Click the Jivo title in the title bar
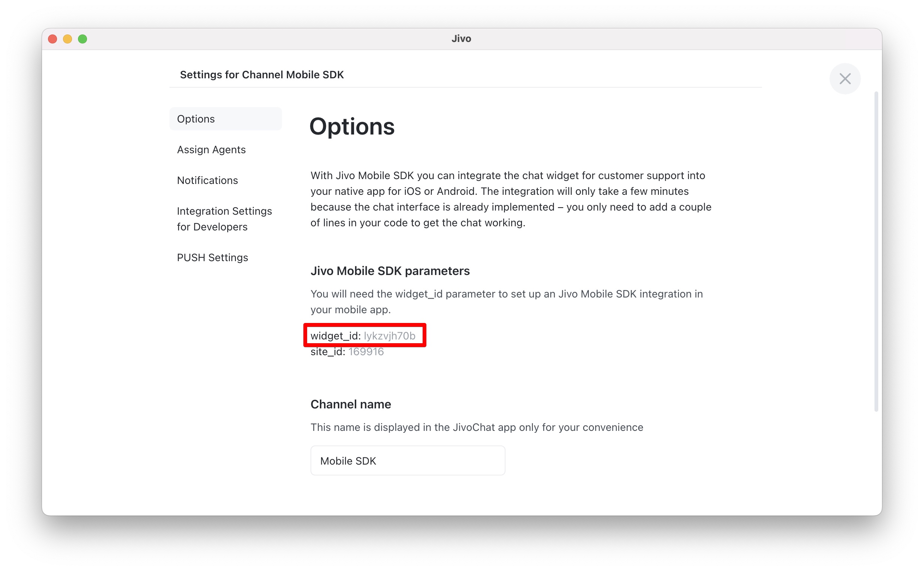924x571 pixels. pos(461,39)
